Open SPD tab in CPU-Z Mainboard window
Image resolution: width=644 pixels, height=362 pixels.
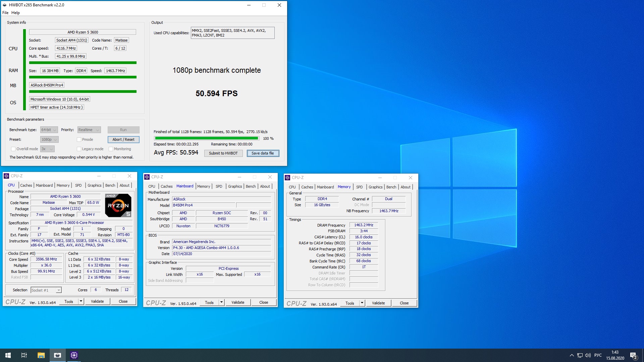[x=219, y=186]
